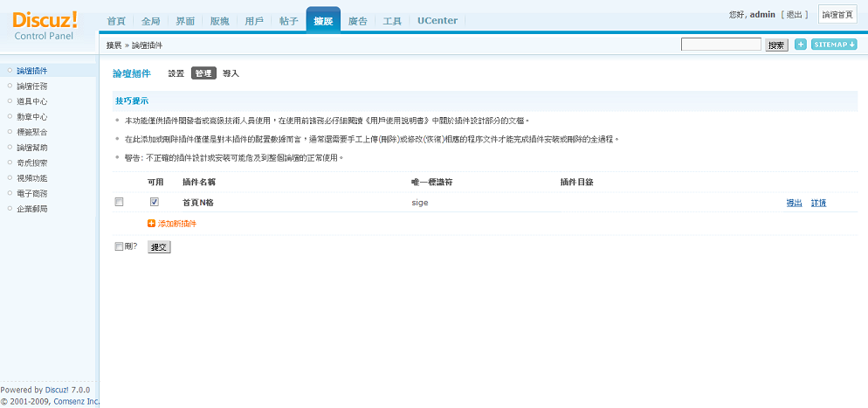Open the 用戶 top navigation tab
This screenshot has height=408, width=868.
click(x=254, y=20)
